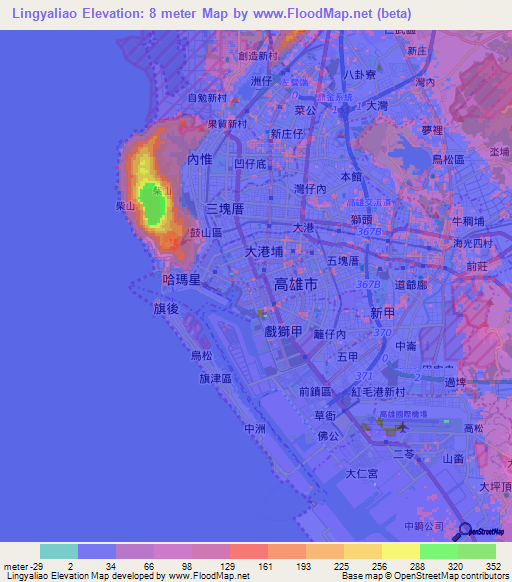Click the 菜公 map label
512x582 pixels.
click(x=305, y=110)
